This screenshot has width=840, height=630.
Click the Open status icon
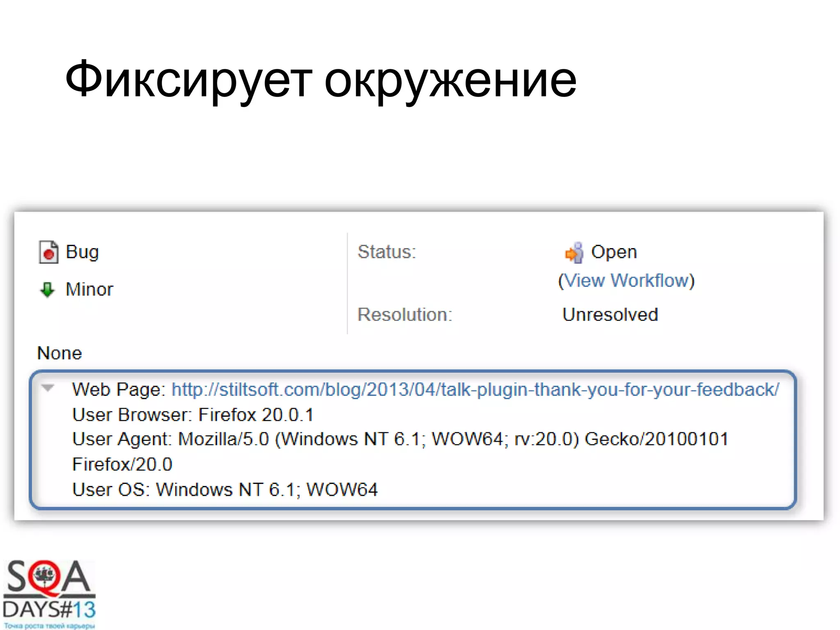(574, 252)
